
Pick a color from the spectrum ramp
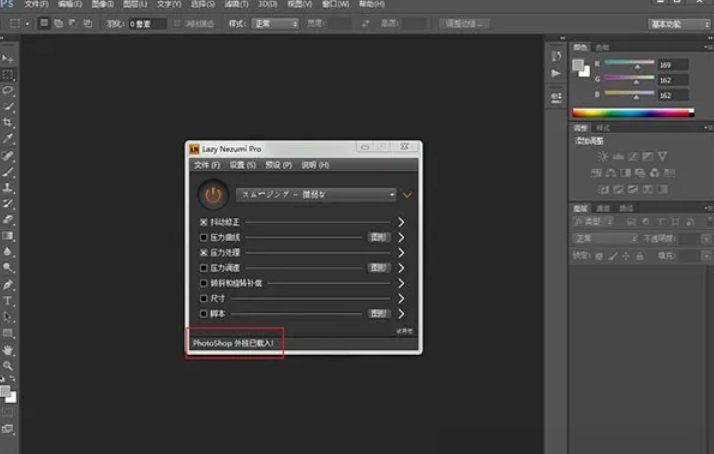point(633,113)
